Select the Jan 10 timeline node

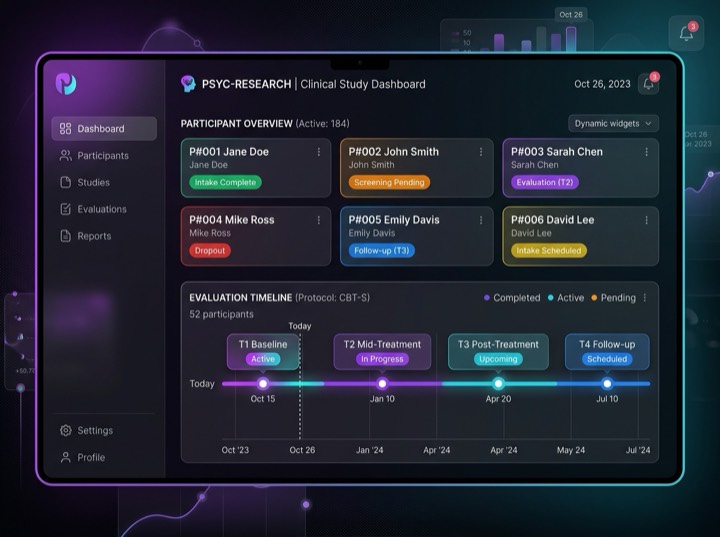click(382, 383)
